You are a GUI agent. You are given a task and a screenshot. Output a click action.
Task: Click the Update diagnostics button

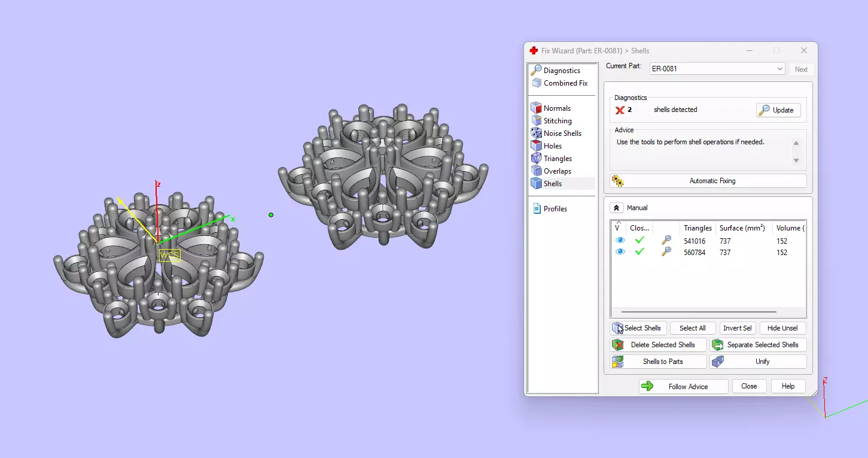pyautogui.click(x=778, y=110)
